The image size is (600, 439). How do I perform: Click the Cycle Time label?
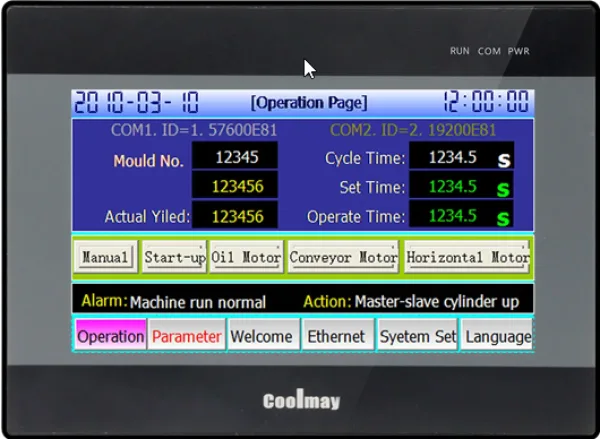click(365, 158)
